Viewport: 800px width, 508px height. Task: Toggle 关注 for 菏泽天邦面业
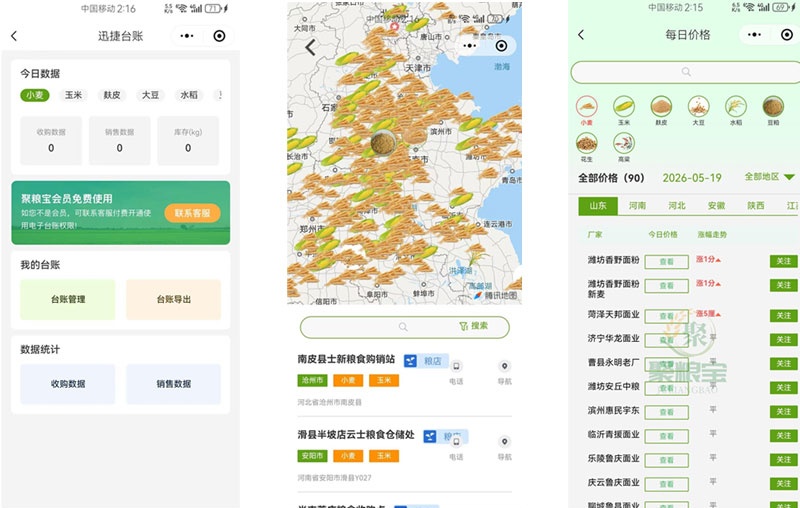pyautogui.click(x=783, y=315)
